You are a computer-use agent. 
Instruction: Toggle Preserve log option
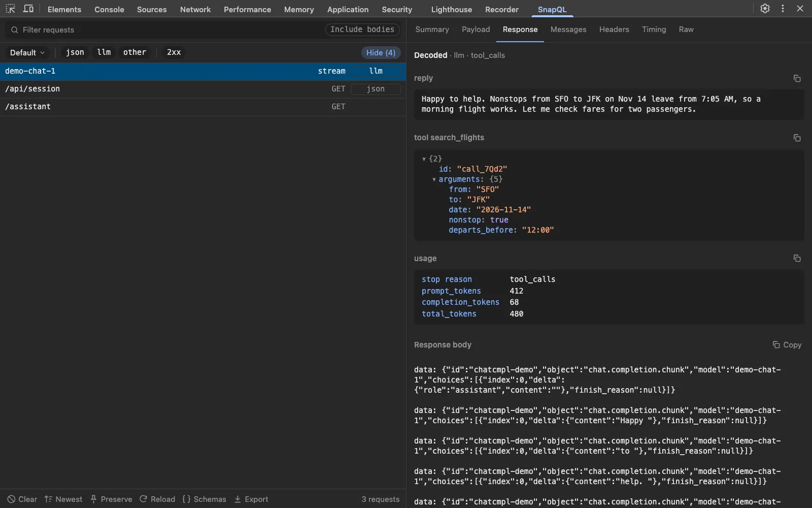(x=111, y=499)
